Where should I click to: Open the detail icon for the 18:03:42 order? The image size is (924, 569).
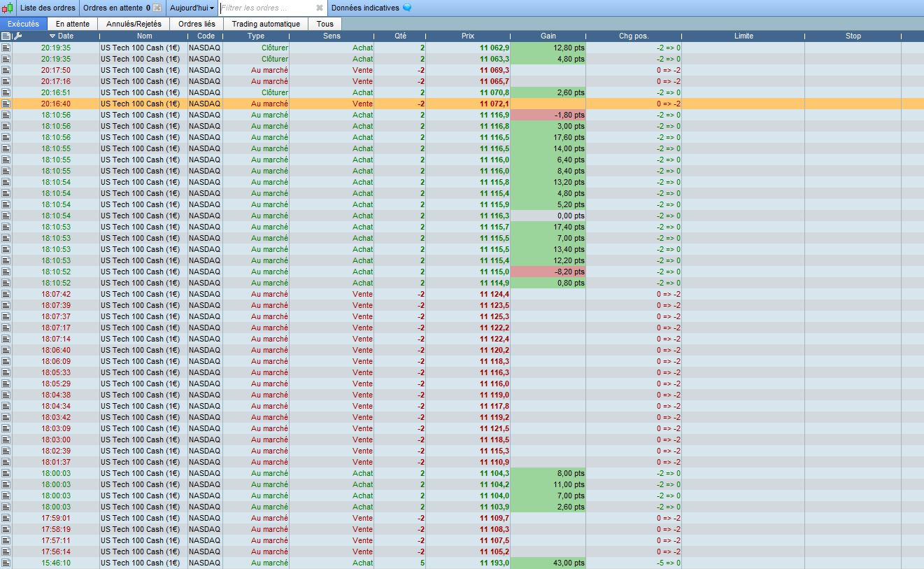[6, 417]
